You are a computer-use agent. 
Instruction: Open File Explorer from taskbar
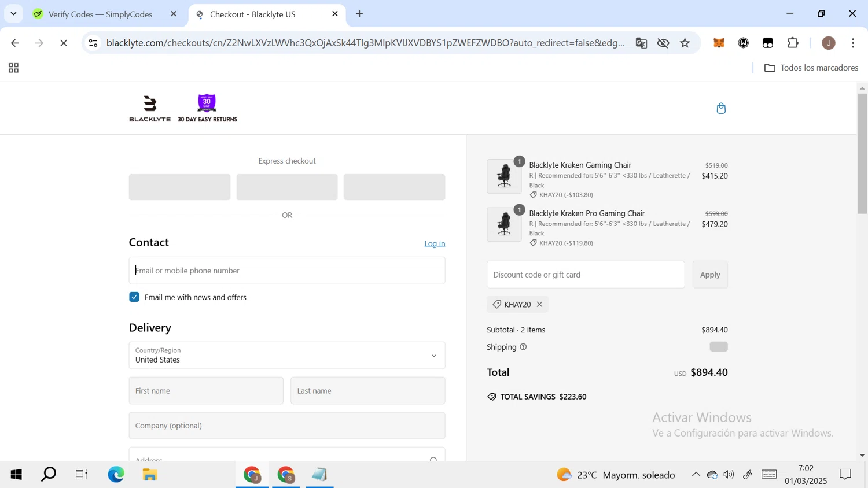[x=150, y=475]
